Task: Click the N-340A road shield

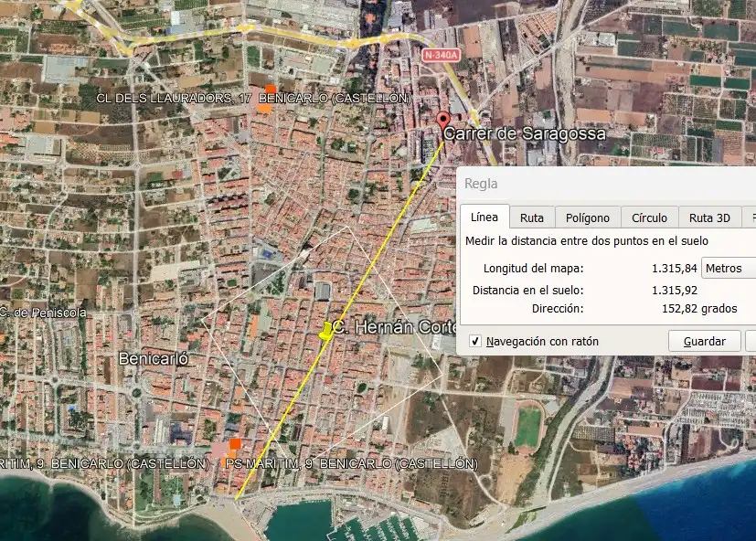Action: [x=441, y=55]
